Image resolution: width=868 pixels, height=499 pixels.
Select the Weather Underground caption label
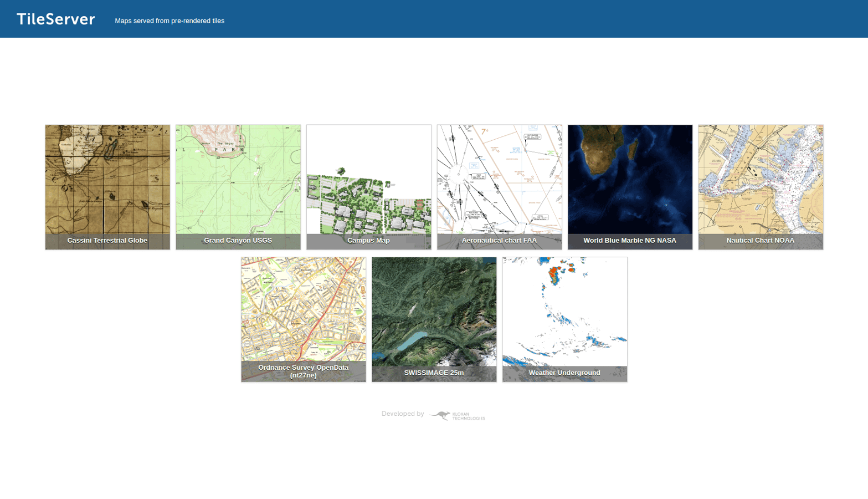pyautogui.click(x=564, y=373)
